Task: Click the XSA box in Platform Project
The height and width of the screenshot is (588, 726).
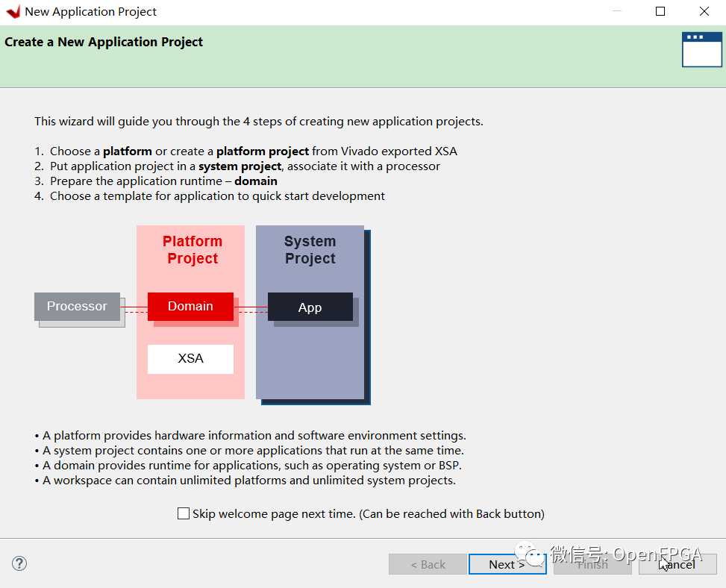Action: coord(190,359)
